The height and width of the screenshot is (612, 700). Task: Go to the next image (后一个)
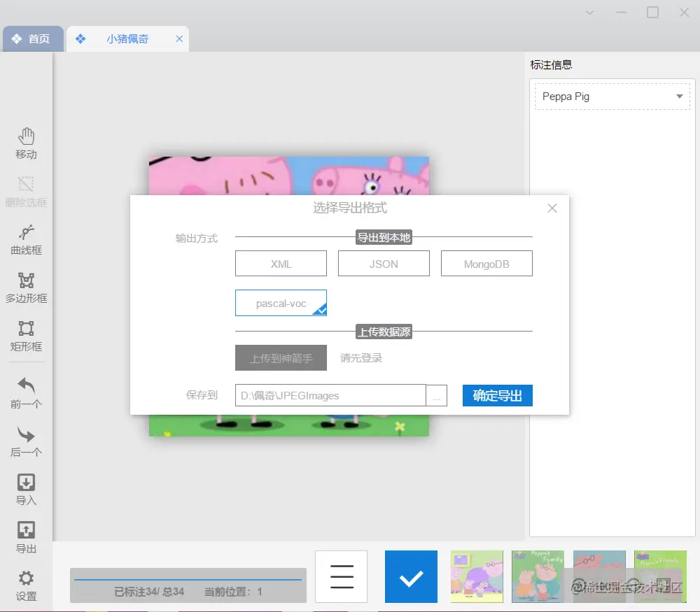(26, 441)
